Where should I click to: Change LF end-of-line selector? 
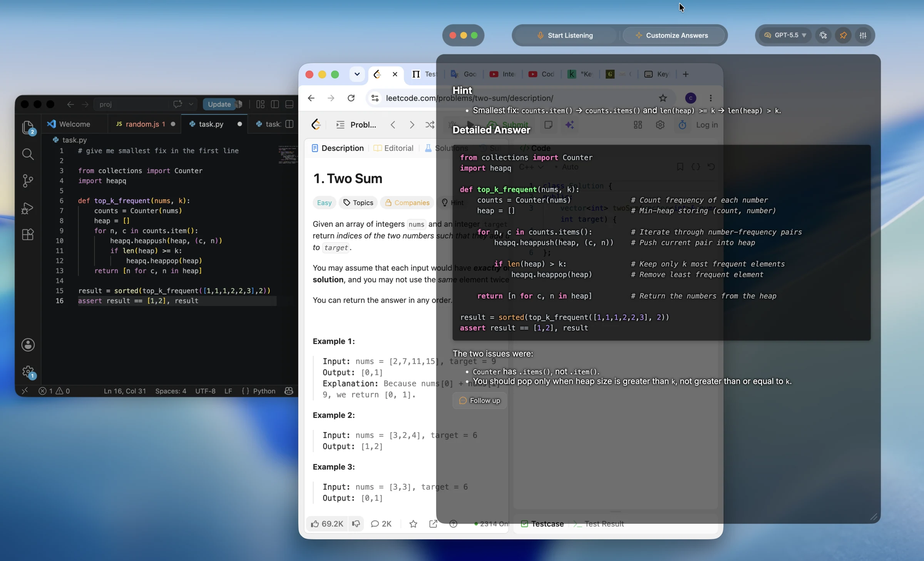tap(228, 391)
